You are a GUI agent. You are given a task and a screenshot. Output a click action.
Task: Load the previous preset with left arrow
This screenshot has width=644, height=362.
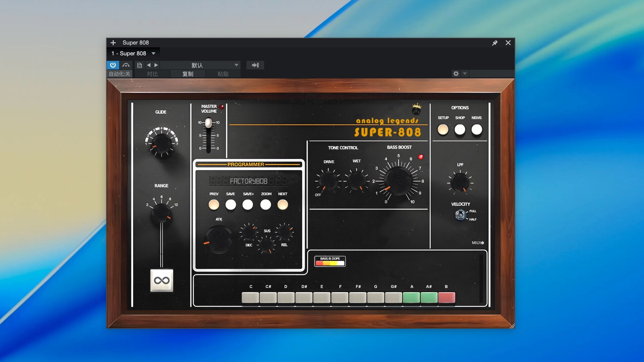point(149,65)
